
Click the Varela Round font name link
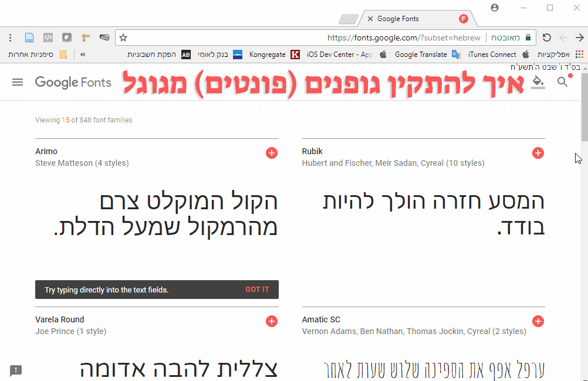pos(59,319)
